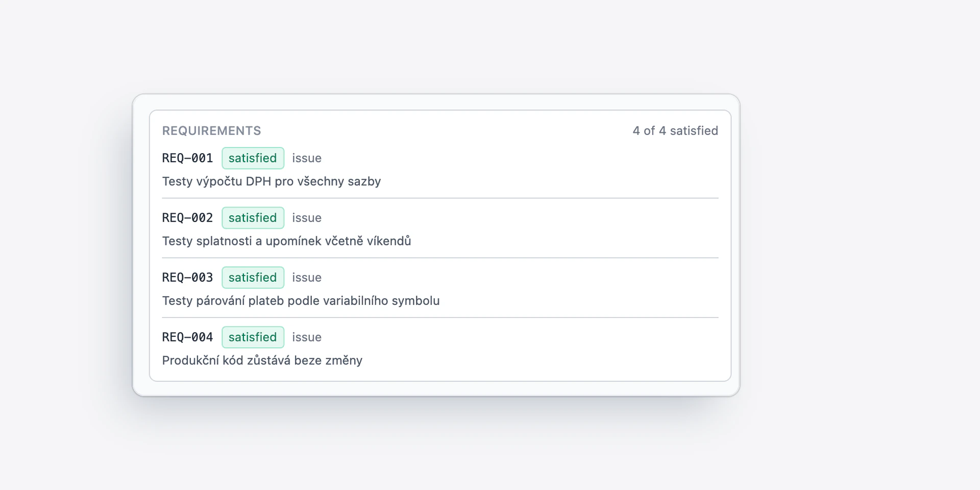Click the divider line above REQ-004 row
The image size is (980, 490).
point(440,317)
